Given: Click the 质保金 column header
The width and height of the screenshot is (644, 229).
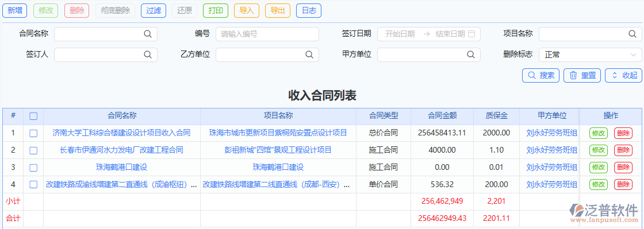Looking at the screenshot, I should pyautogui.click(x=497, y=116).
